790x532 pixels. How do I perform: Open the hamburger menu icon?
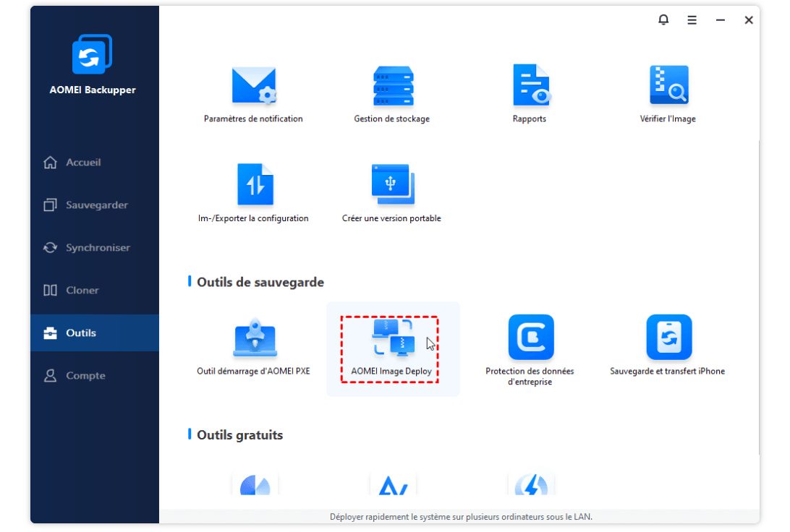click(x=692, y=20)
